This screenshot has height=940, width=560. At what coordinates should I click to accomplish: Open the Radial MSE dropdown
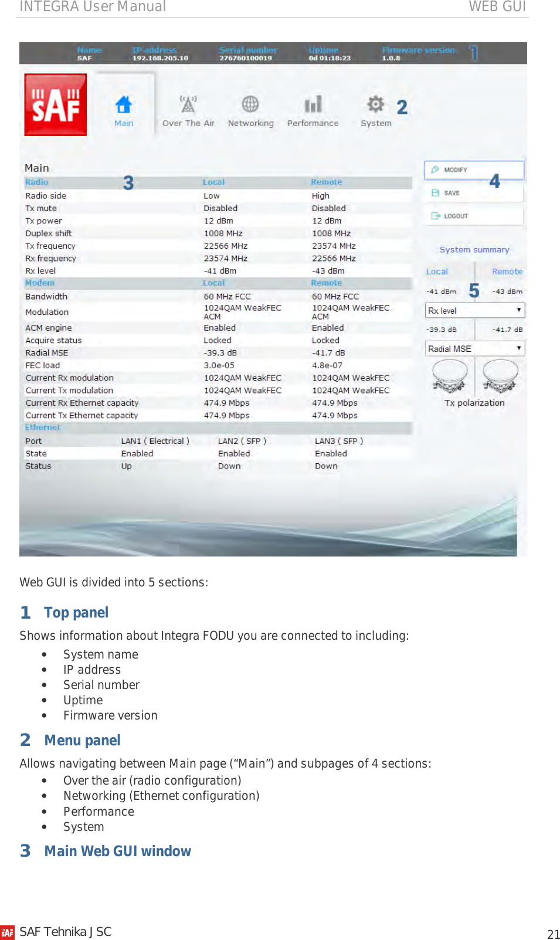[474, 348]
